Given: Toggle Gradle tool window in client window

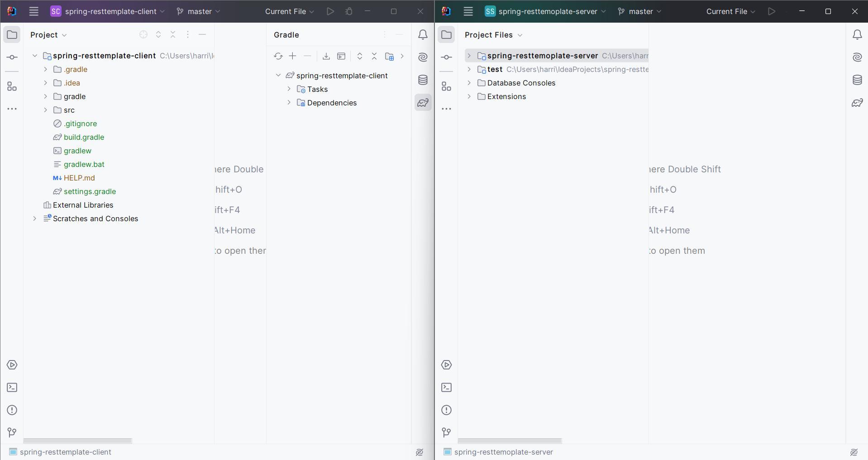Looking at the screenshot, I should click(423, 103).
